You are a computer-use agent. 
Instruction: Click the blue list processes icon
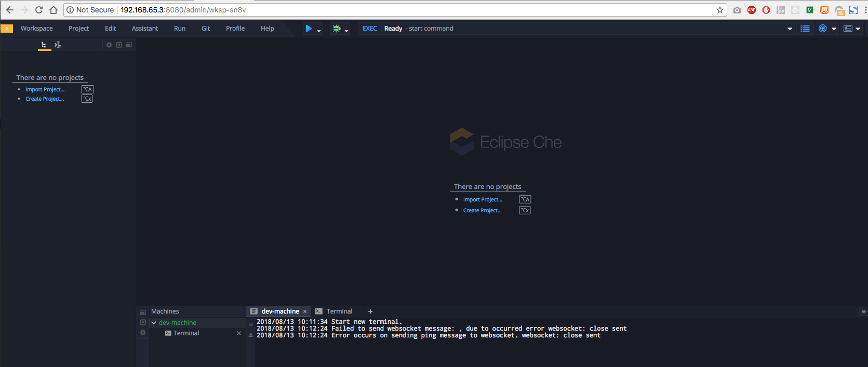(805, 29)
